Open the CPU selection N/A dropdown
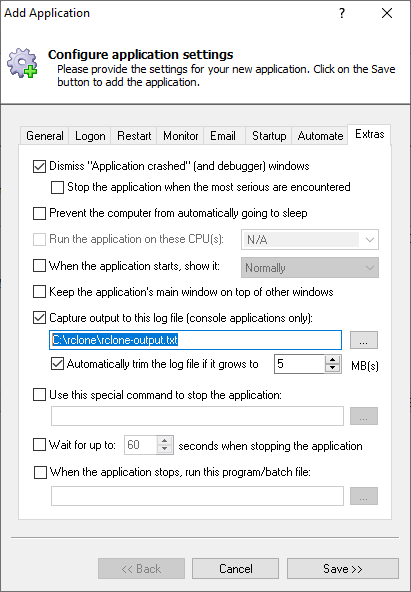This screenshot has width=411, height=592. pos(310,239)
